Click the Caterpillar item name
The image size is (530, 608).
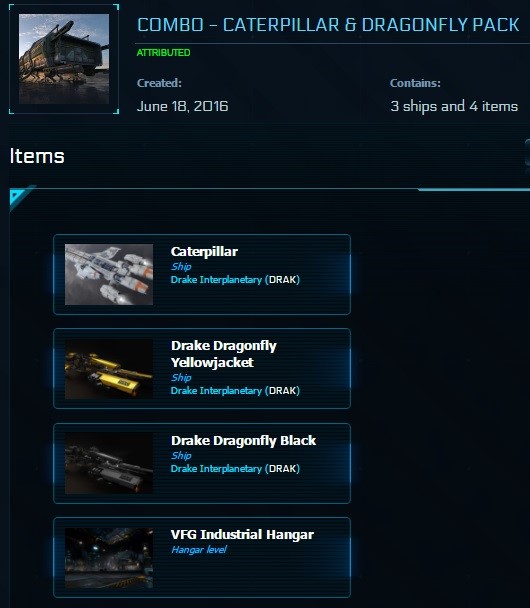coord(204,252)
